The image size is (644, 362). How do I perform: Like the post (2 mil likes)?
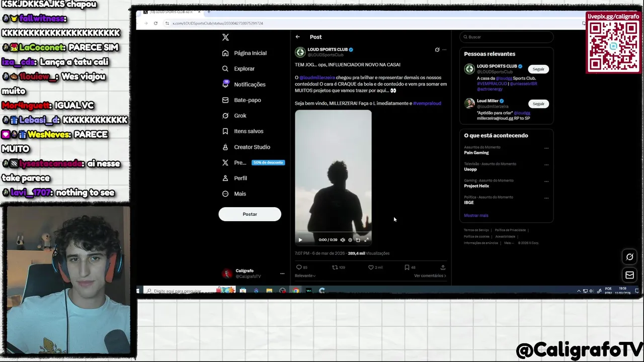pos(375,267)
